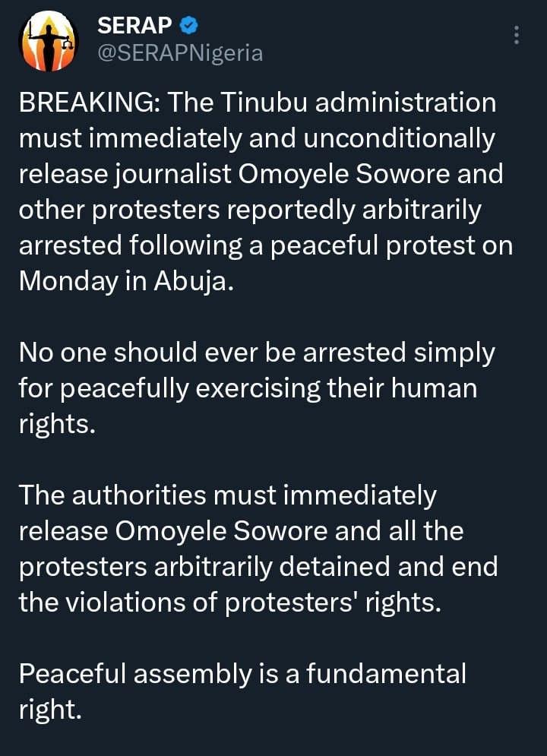This screenshot has width=547, height=756.
Task: Open the three-dot more options menu
Action: point(517,36)
